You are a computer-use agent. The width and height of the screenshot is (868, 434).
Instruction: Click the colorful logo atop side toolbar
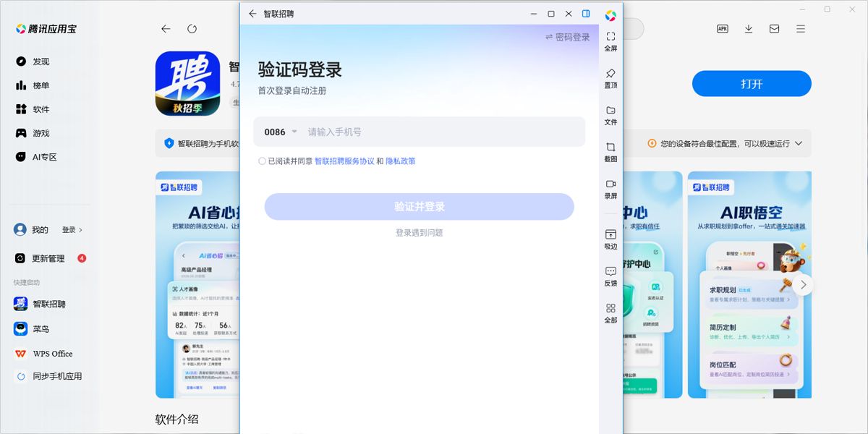pyautogui.click(x=610, y=16)
